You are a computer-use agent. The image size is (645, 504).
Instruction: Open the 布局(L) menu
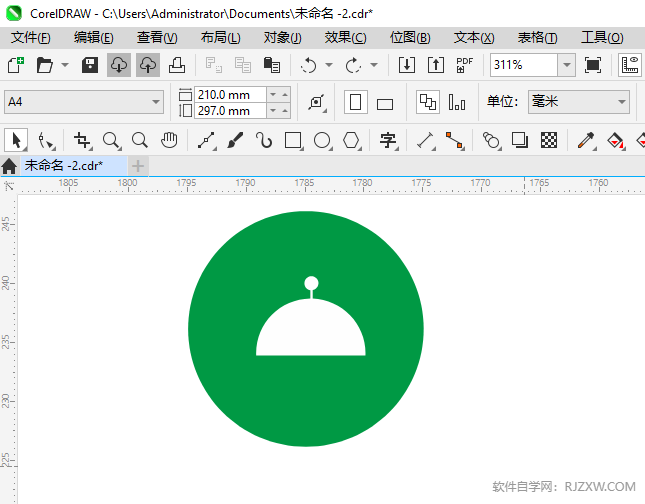220,38
